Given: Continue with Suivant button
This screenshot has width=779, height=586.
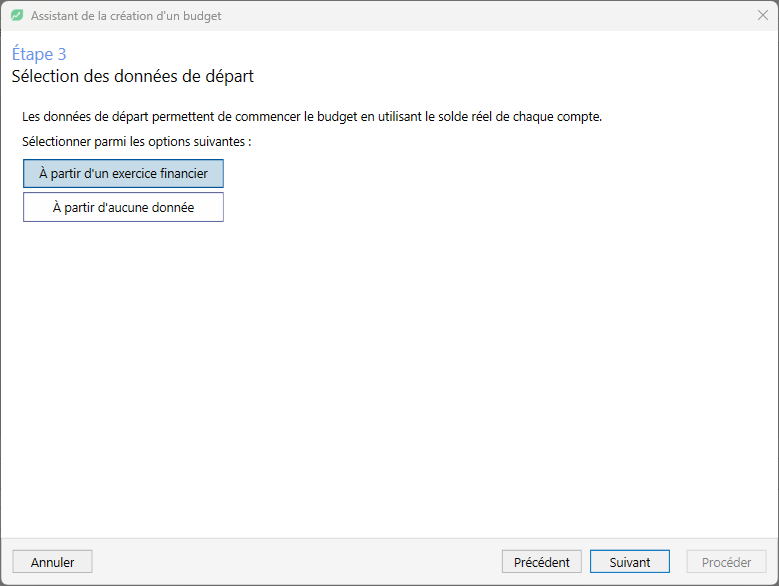Looking at the screenshot, I should (629, 562).
